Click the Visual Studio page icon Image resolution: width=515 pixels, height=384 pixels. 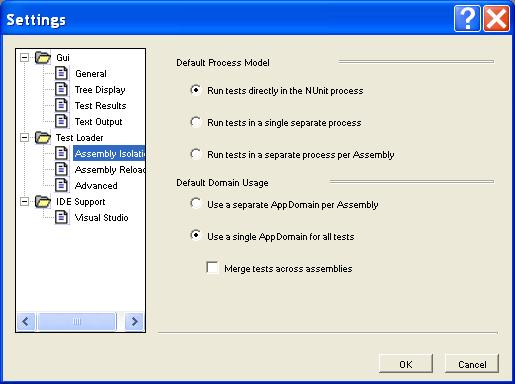(x=61, y=217)
